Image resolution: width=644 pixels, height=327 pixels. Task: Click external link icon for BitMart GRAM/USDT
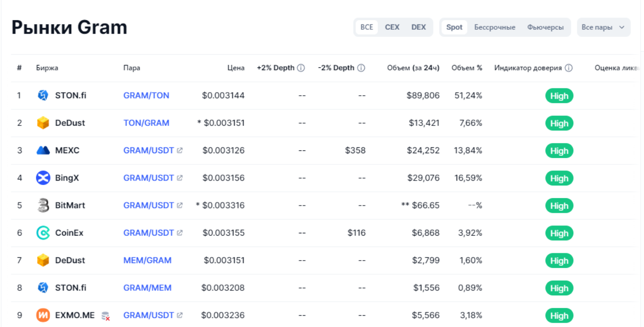180,205
